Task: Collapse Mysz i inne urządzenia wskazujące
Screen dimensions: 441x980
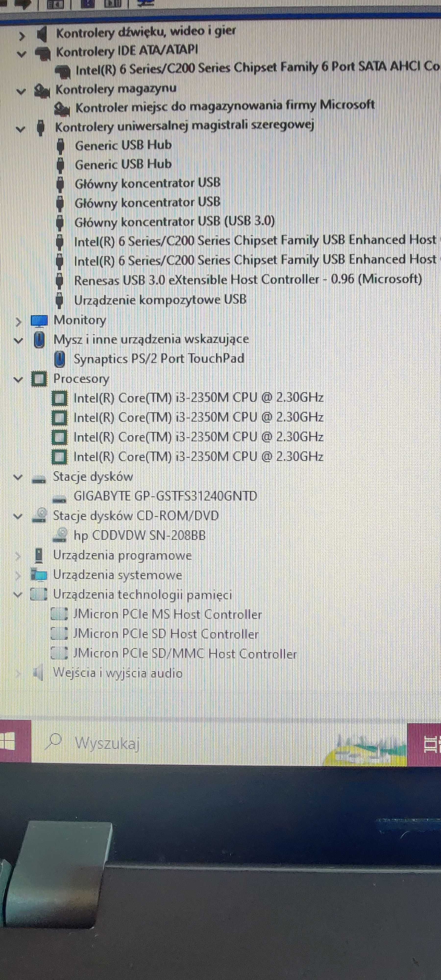Action: (18, 341)
